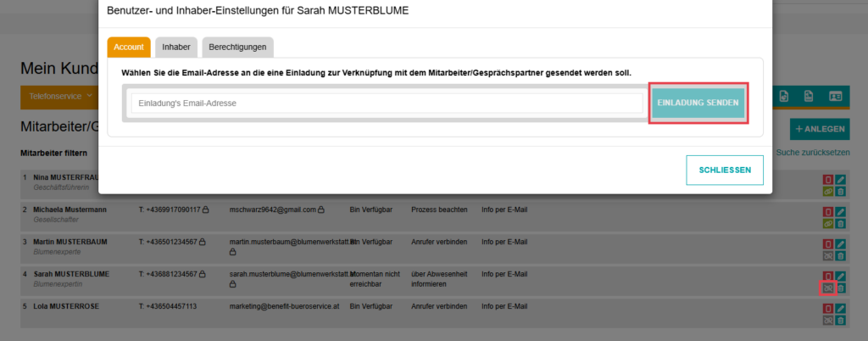The height and width of the screenshot is (341, 868).
Task: Click the gray link icon for Sarah MUSTERBLUME
Action: pyautogui.click(x=828, y=288)
